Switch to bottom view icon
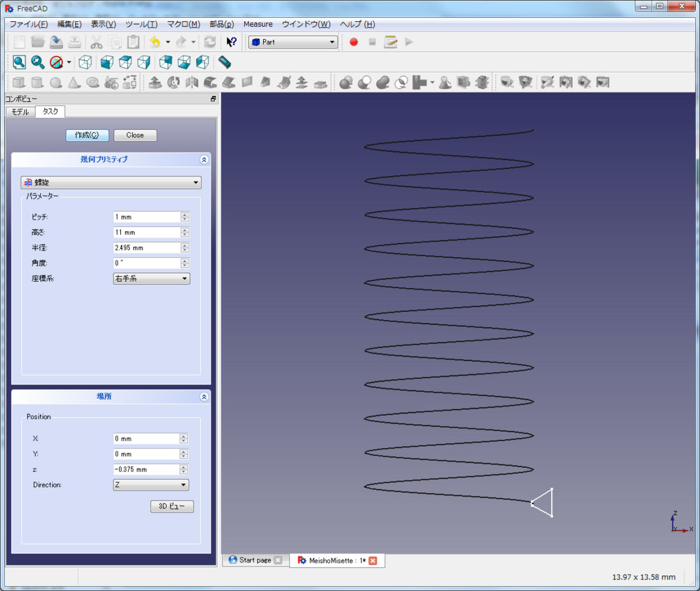The height and width of the screenshot is (591, 700). coord(184,62)
